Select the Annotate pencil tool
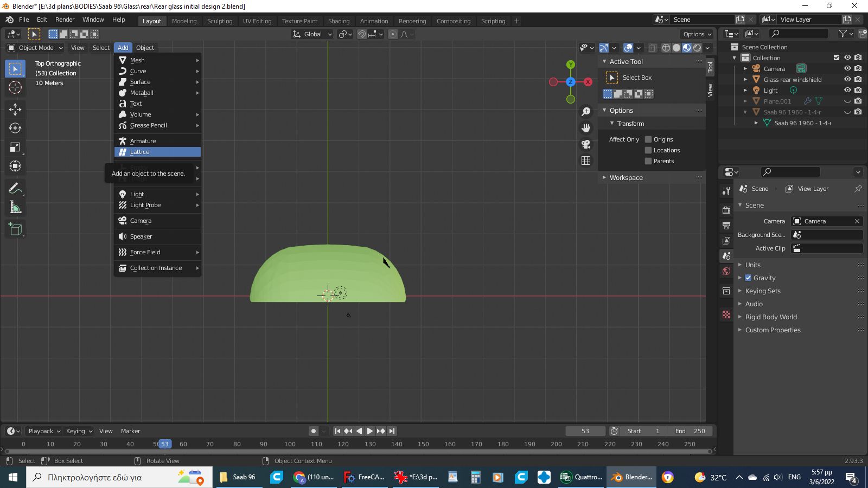The image size is (868, 488). (x=15, y=188)
